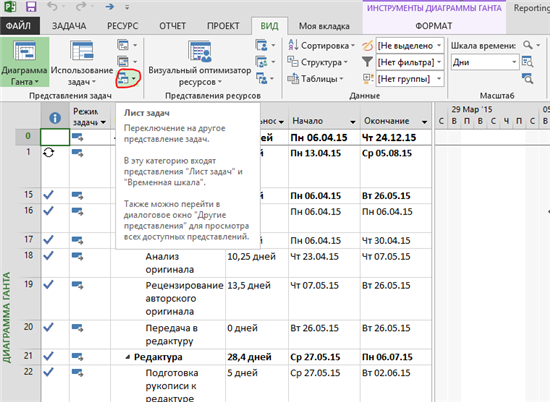Click the completed checkmark in row 21
Screen dimensions: 550x402
[x=48, y=356]
